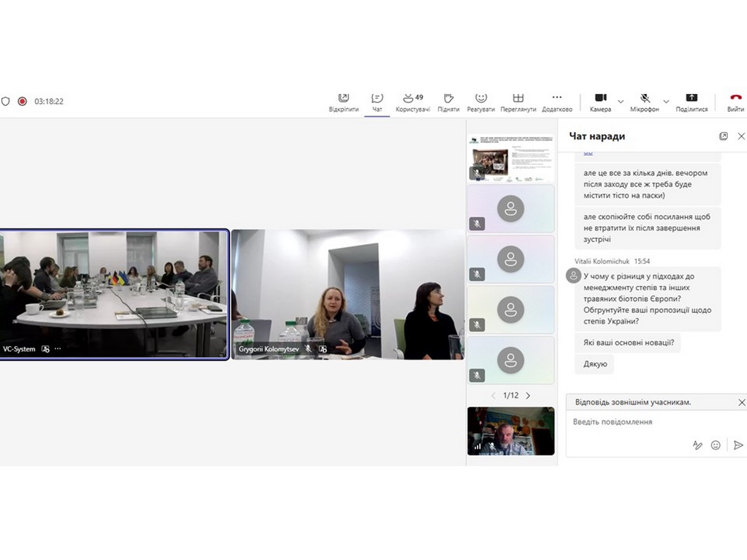The height and width of the screenshot is (560, 747).
Task: Expand the camera options dropdown arrow
Action: 620,102
